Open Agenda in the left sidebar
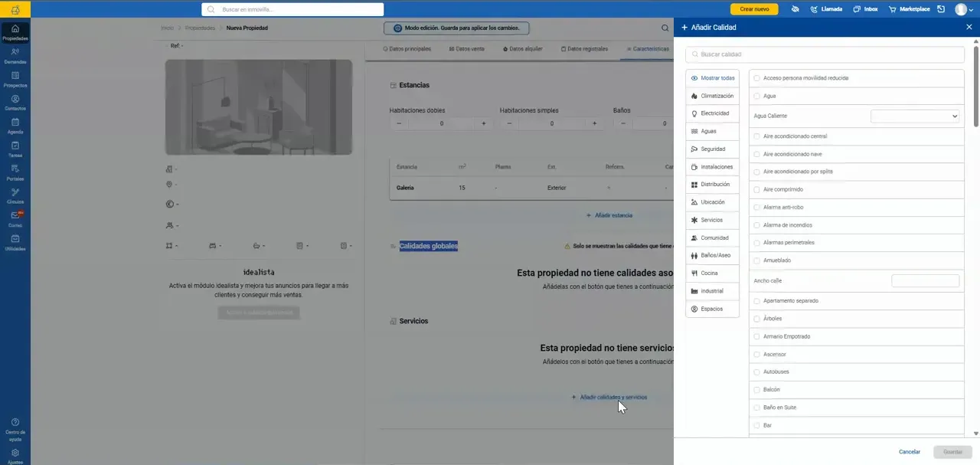The image size is (980, 465). (x=15, y=126)
